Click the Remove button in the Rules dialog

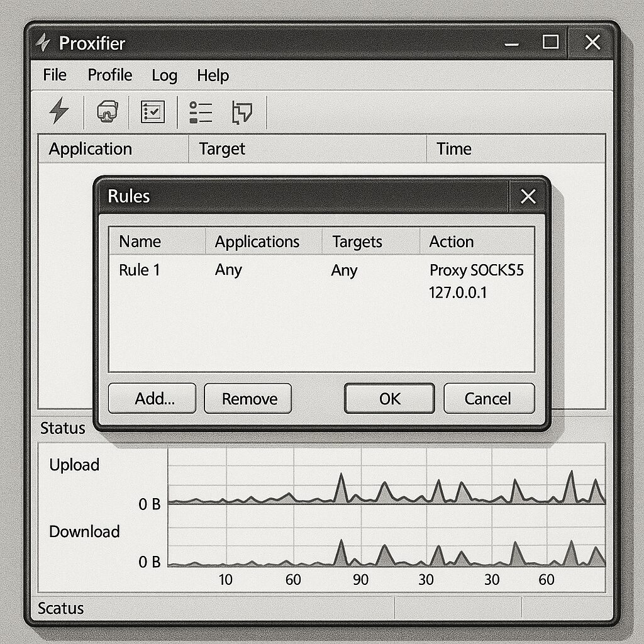tap(248, 398)
